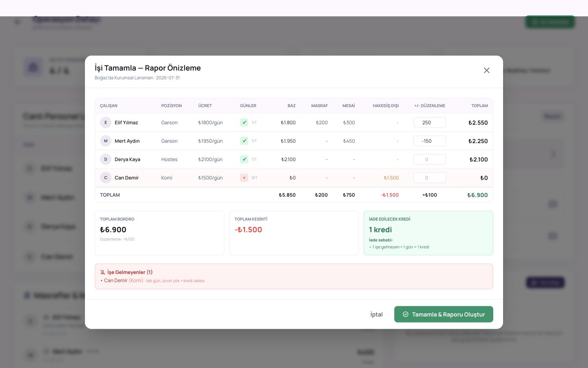The width and height of the screenshot is (588, 368).
Task: Click Can Demir avatar C
Action: (106, 178)
